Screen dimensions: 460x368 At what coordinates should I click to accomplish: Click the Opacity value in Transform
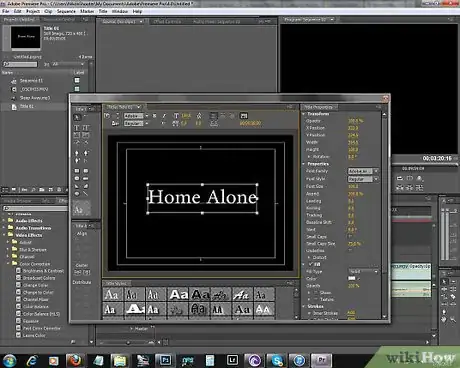pos(355,121)
